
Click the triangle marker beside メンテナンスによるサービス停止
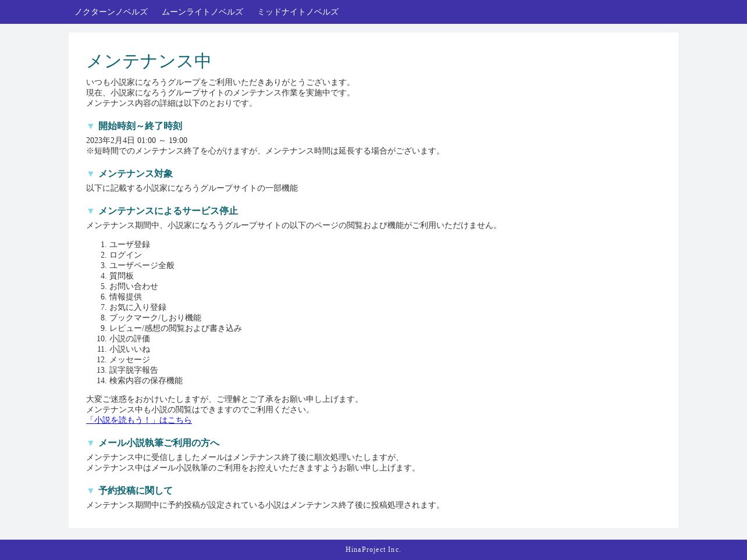(91, 211)
